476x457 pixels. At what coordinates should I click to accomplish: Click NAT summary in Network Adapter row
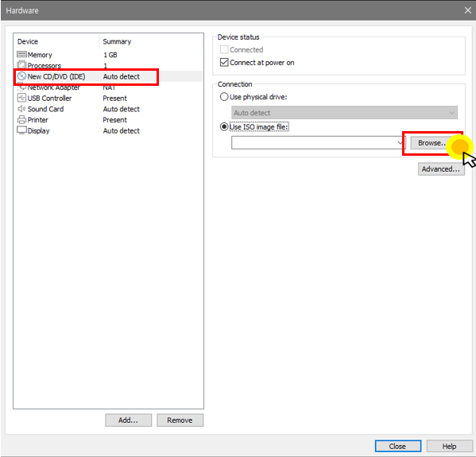109,87
